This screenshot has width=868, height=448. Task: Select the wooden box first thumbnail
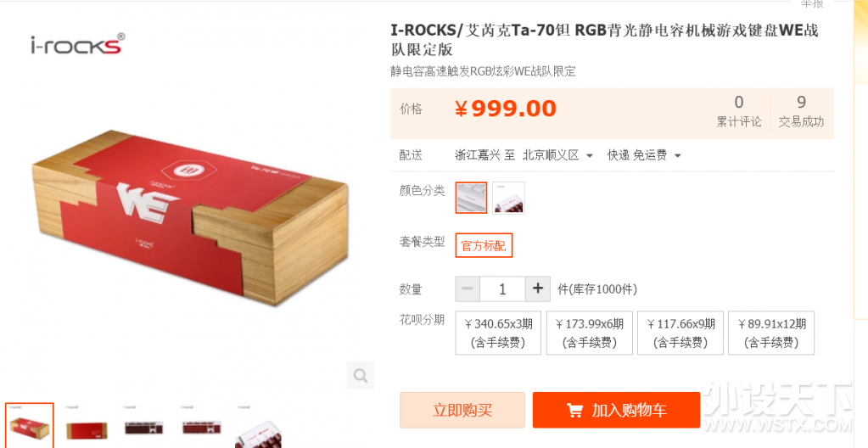[x=30, y=425]
